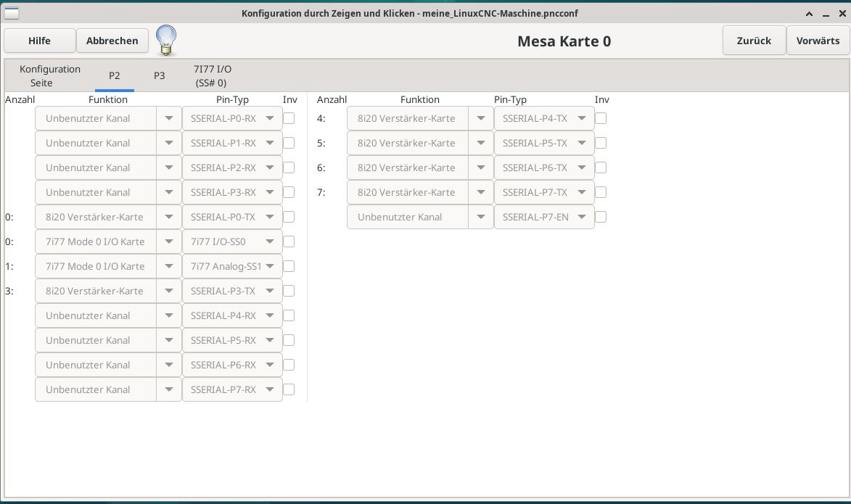Toggle Inv checkbox for SSERIAL-P1-RX
The height and width of the screenshot is (504, 851).
pyautogui.click(x=289, y=144)
